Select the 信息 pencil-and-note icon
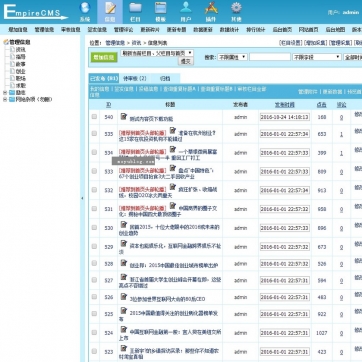 tap(110, 7)
